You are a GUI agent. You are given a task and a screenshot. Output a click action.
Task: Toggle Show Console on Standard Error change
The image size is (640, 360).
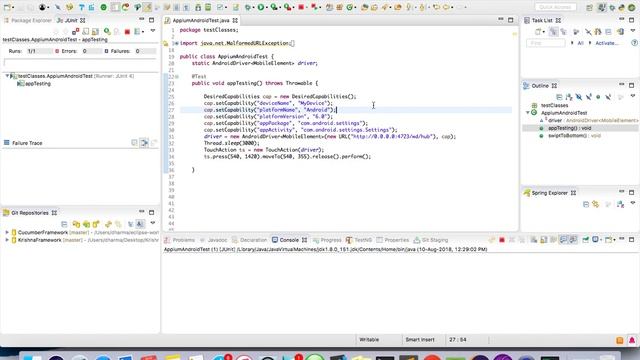(x=573, y=240)
